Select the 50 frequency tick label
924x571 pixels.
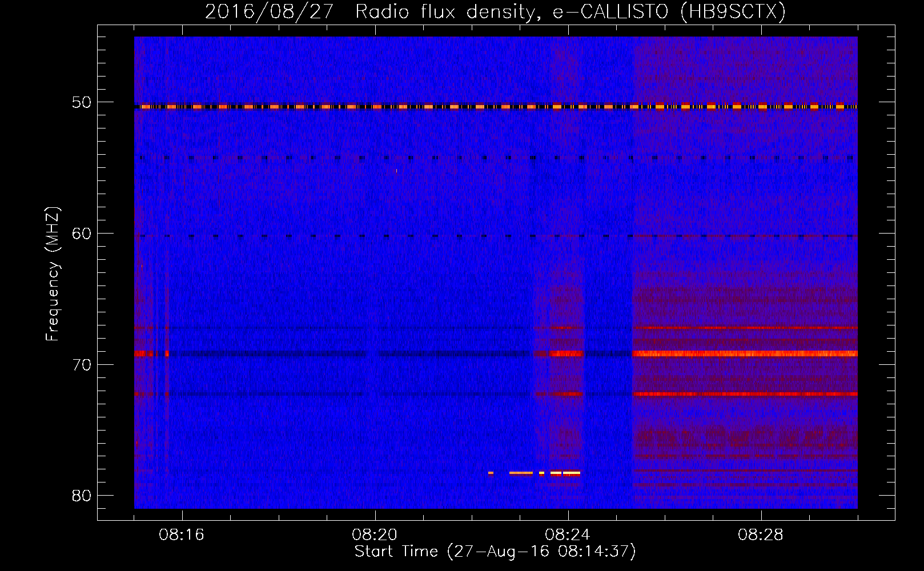click(x=82, y=103)
